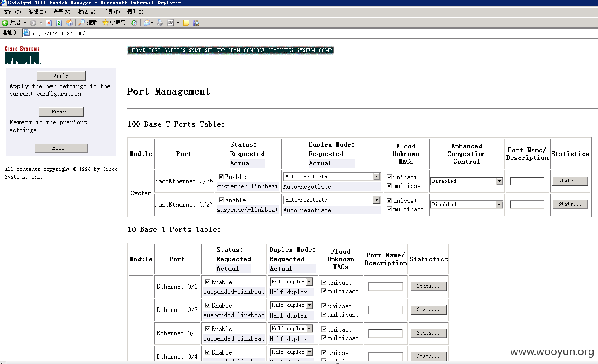Switch to the SNMP navigation tab
Image resolution: width=598 pixels, height=364 pixels.
tap(195, 50)
